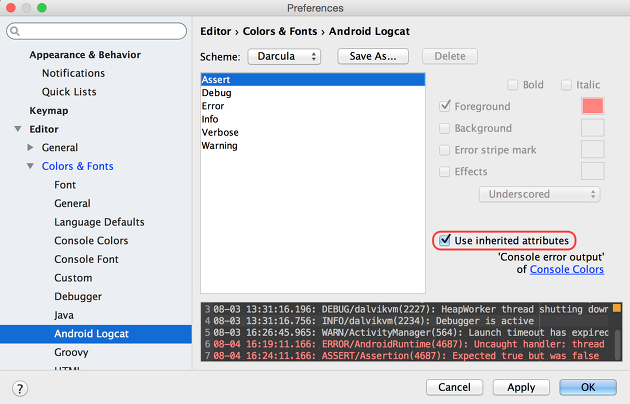Image resolution: width=630 pixels, height=404 pixels.
Task: Open Appearance & Behavior settings
Action: click(x=85, y=55)
